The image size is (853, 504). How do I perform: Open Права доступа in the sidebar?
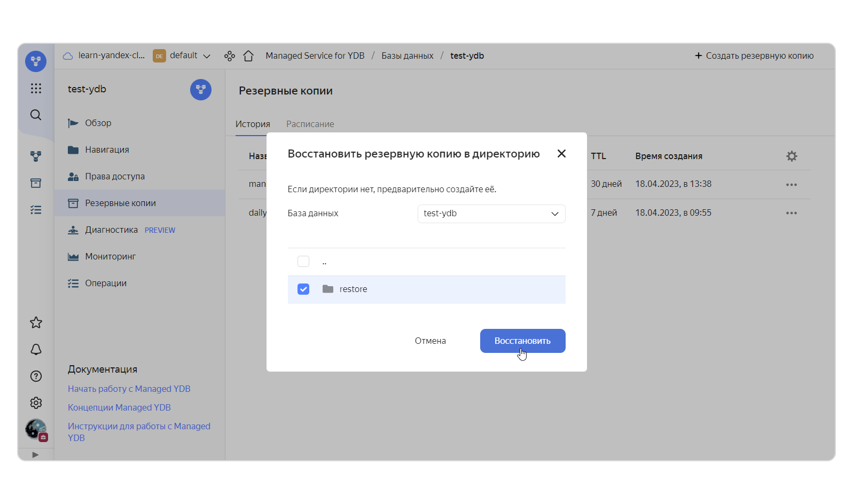point(139,176)
